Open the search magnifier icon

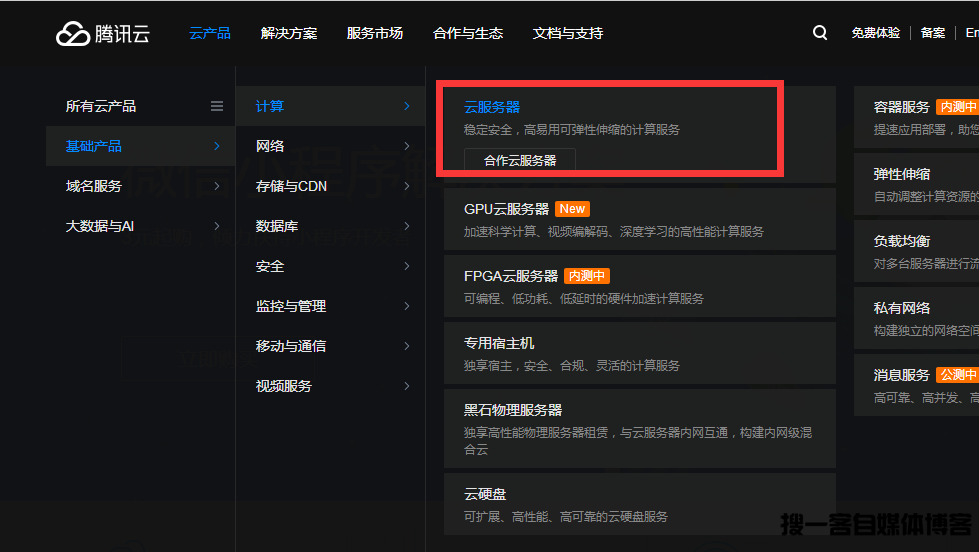coord(820,33)
